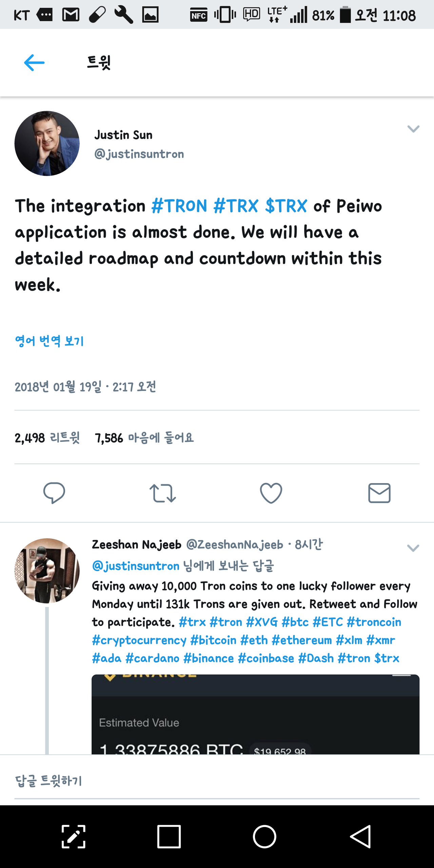This screenshot has width=434, height=868.
Task: Open the #TRON hashtag
Action: pos(179,206)
